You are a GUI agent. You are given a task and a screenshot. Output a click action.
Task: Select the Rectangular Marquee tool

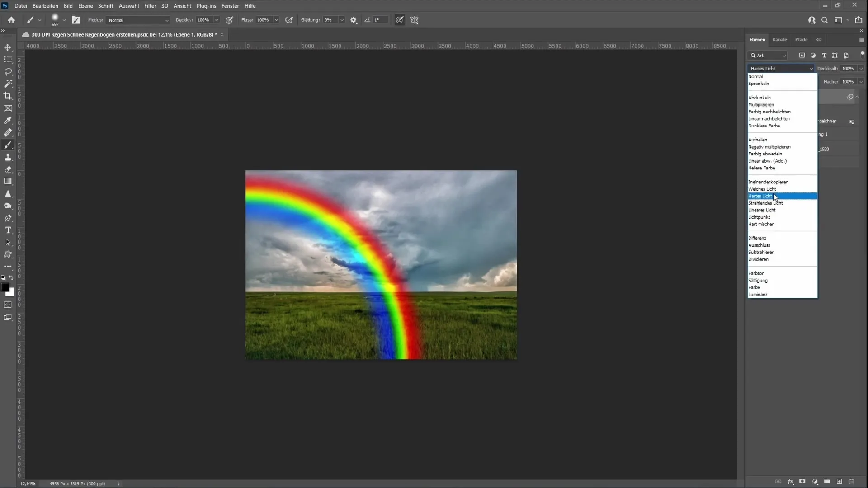point(8,60)
